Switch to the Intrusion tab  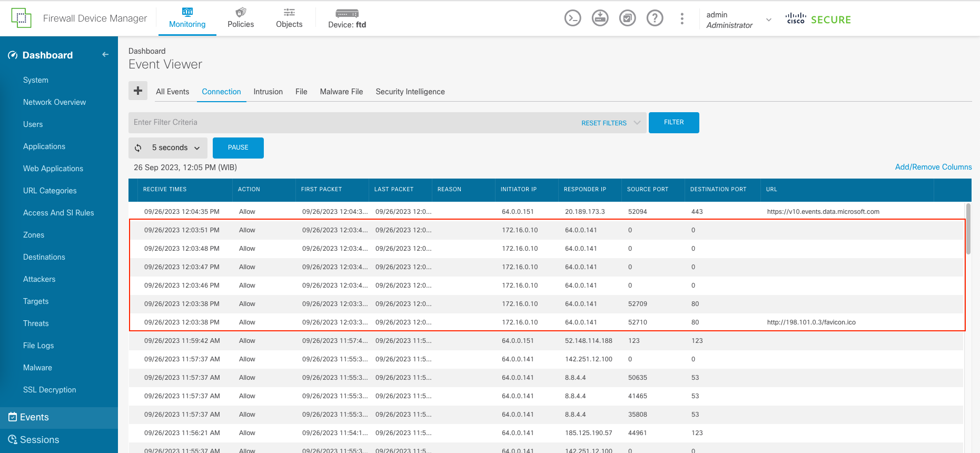coord(268,92)
